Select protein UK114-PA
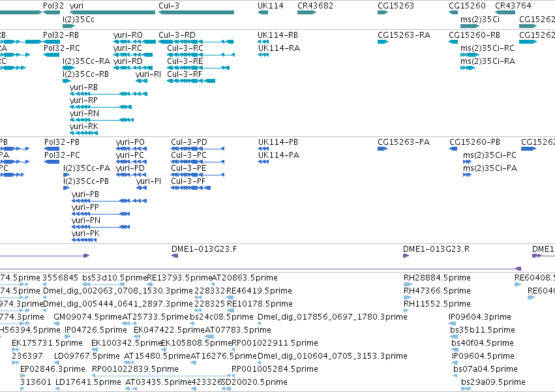This screenshot has width=555, height=392. click(x=279, y=155)
